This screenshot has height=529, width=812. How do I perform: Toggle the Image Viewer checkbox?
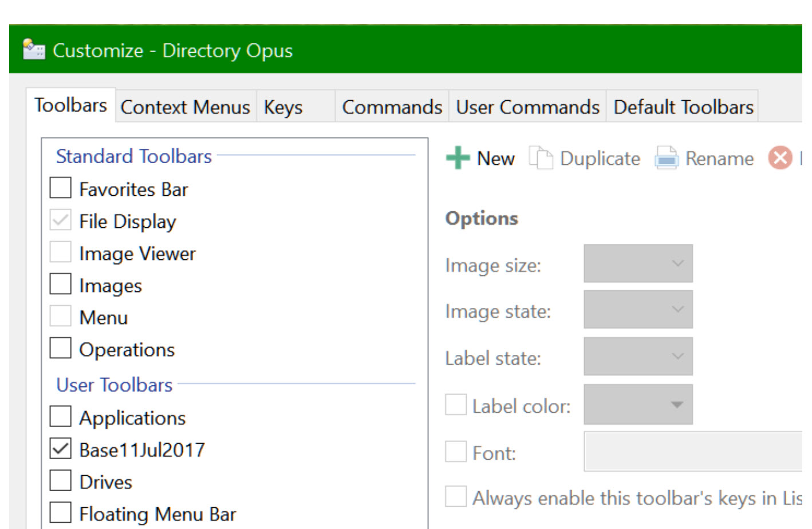point(61,252)
